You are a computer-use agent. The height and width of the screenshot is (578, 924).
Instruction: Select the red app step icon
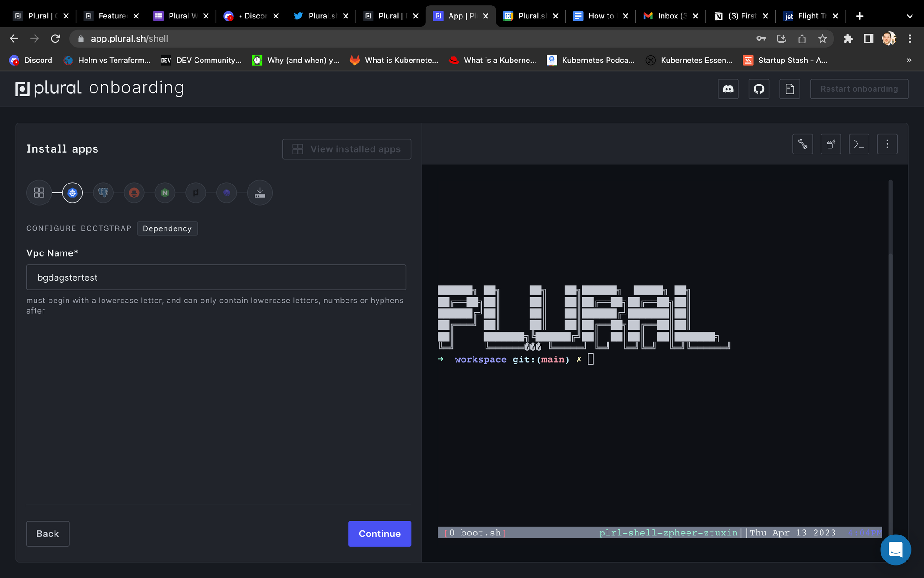pos(134,193)
